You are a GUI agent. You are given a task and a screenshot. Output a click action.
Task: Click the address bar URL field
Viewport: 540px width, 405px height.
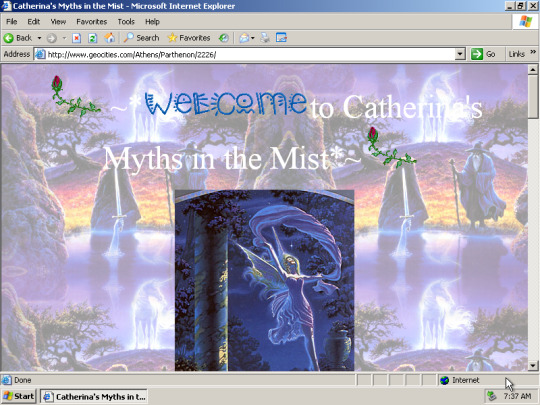tap(250, 54)
